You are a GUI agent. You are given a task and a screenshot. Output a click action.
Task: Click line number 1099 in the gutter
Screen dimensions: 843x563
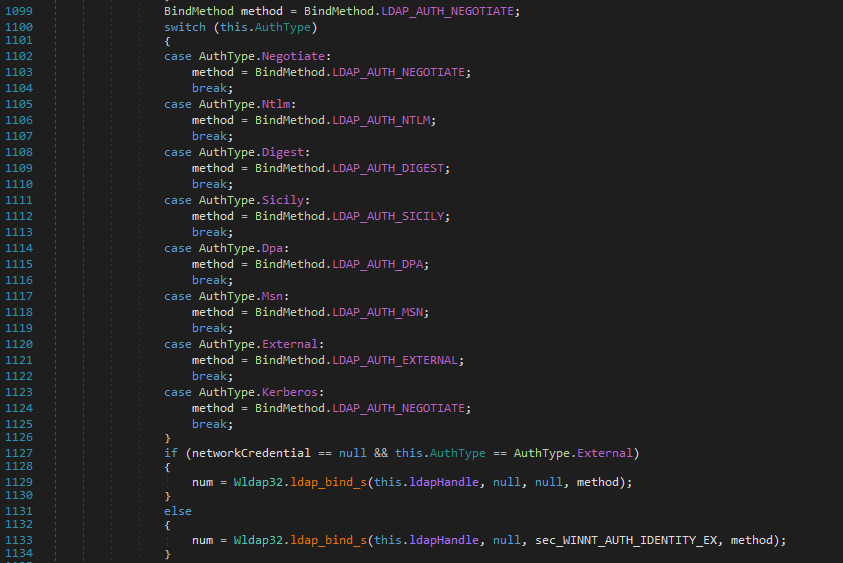point(19,11)
